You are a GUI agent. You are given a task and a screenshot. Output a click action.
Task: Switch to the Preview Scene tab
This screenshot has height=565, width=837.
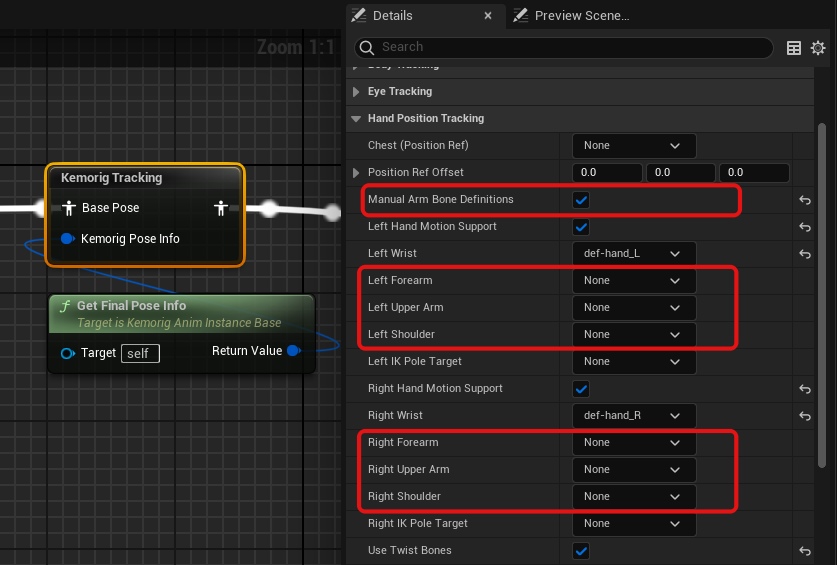click(580, 16)
